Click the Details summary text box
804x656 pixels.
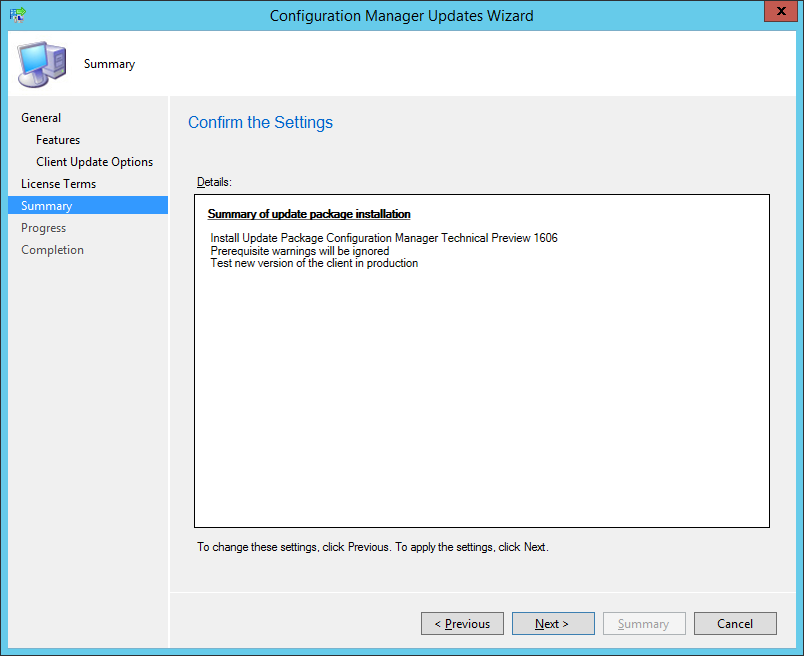click(482, 361)
